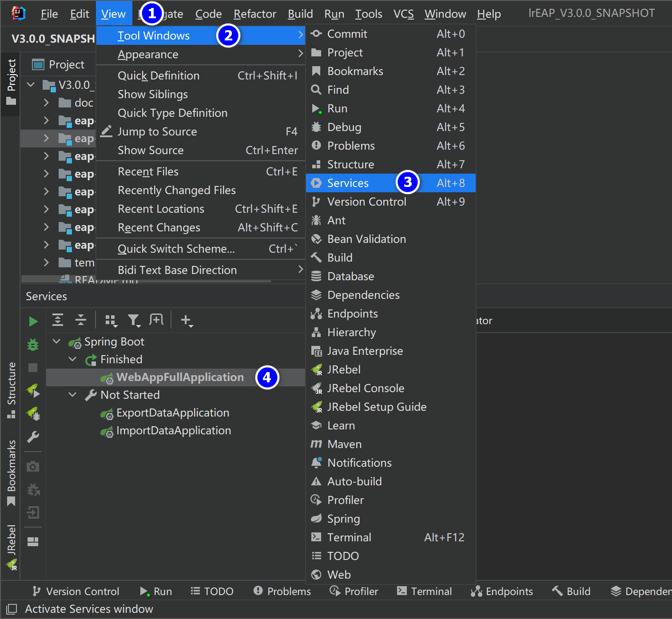The width and height of the screenshot is (672, 619).
Task: Open the Appearance submenu
Action: pyautogui.click(x=201, y=54)
